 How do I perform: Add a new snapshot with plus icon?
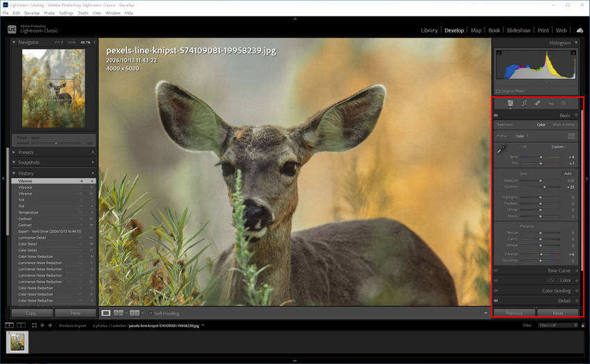click(x=92, y=162)
